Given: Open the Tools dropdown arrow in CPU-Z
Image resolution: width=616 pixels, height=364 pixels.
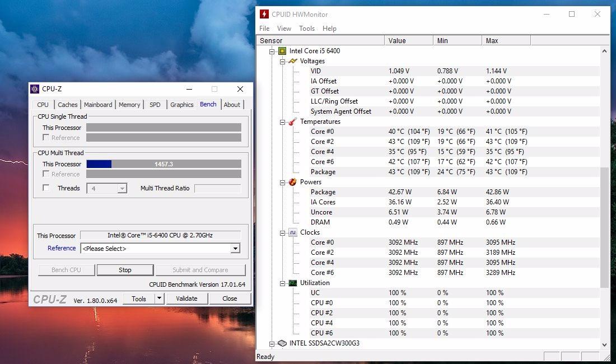Looking at the screenshot, I should pos(159,298).
